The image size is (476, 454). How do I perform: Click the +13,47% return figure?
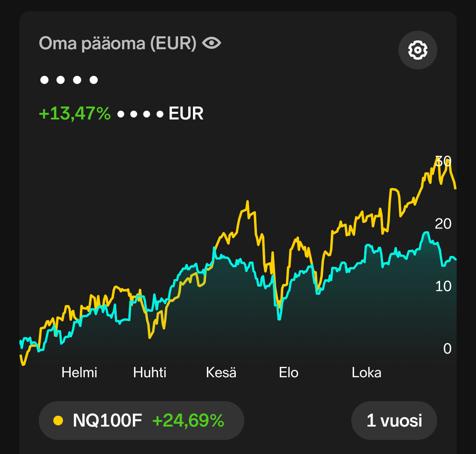[75, 113]
